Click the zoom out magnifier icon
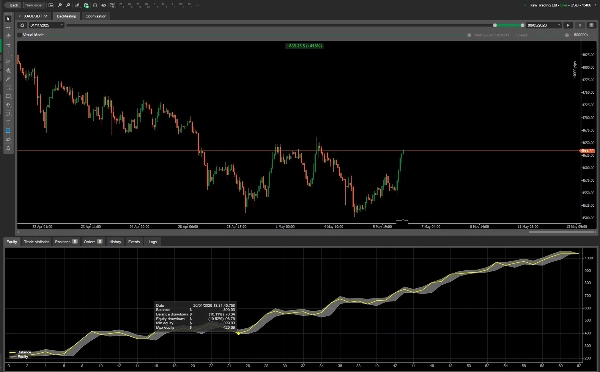Image resolution: width=600 pixels, height=372 pixels. [68, 5]
